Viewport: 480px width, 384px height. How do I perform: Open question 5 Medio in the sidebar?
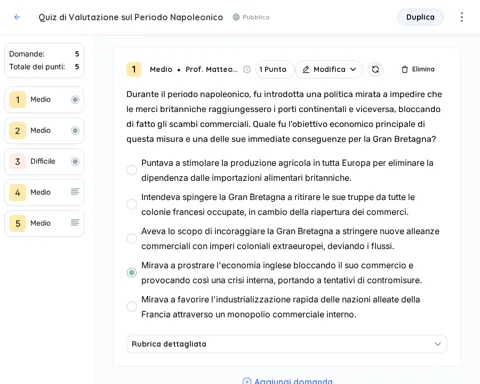pos(44,223)
